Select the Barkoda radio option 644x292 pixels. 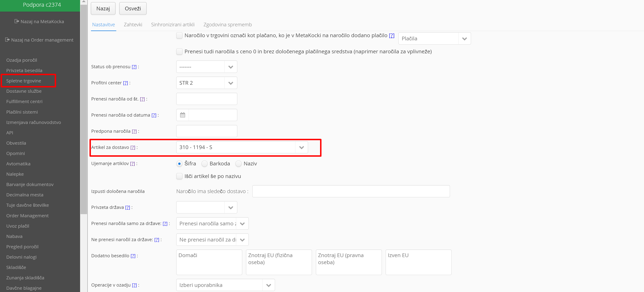point(204,164)
